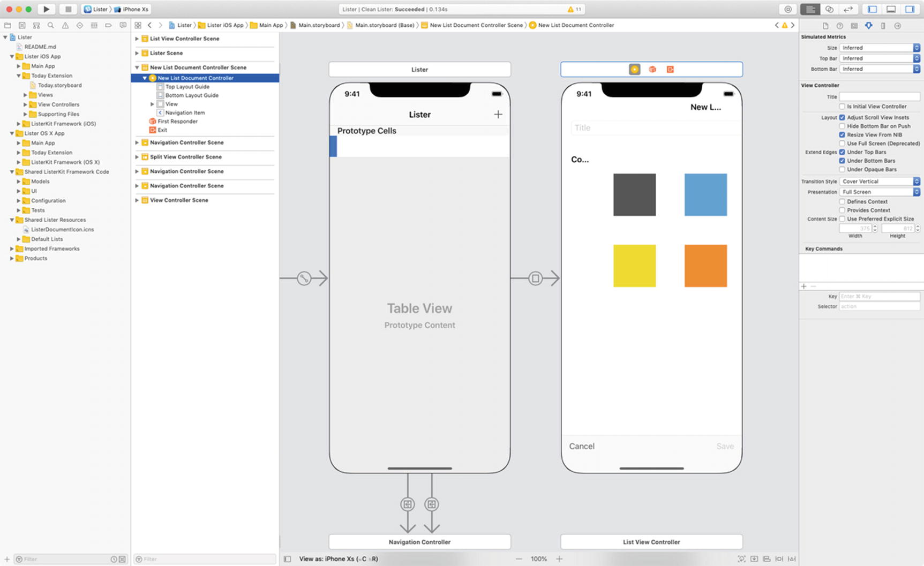
Task: Select Today.storyboard in the navigator
Action: click(59, 85)
